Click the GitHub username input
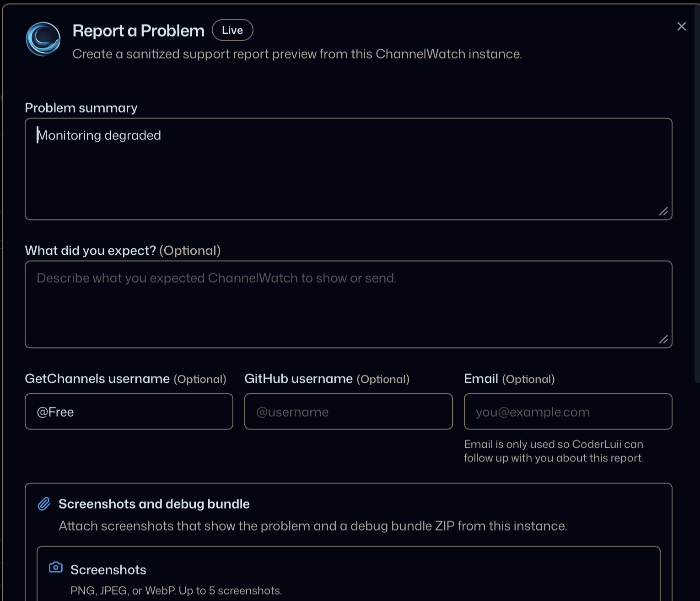The width and height of the screenshot is (700, 601). pyautogui.click(x=349, y=412)
